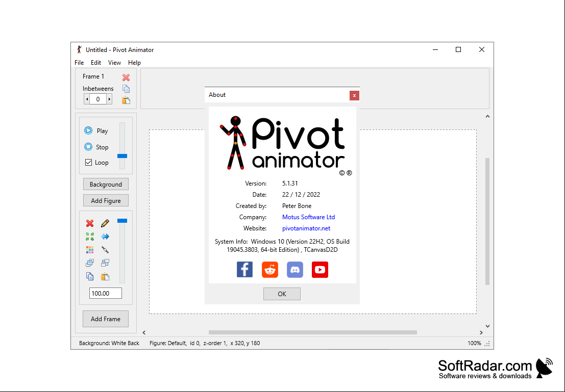Send figure to back icon

point(105,263)
